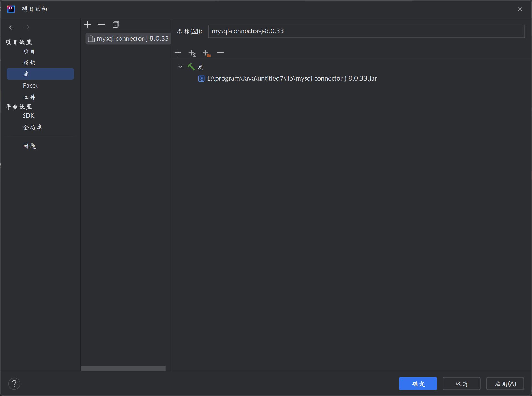The width and height of the screenshot is (532, 396).
Task: Click the back navigation arrow
Action: [x=12, y=27]
